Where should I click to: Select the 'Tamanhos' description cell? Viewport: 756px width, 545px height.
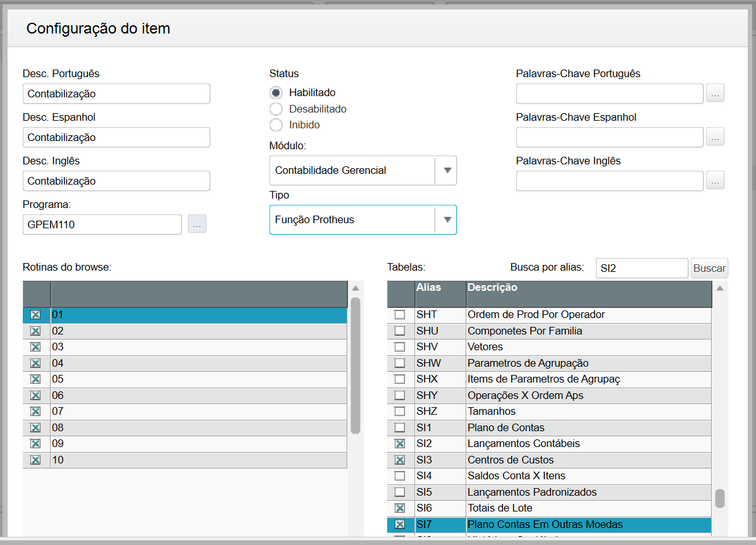[589, 412]
